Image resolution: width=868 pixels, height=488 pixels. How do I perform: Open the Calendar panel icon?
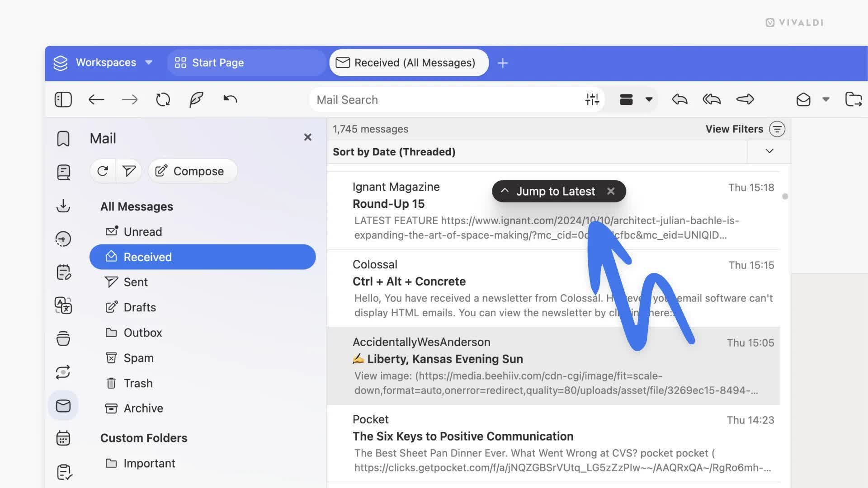tap(63, 438)
